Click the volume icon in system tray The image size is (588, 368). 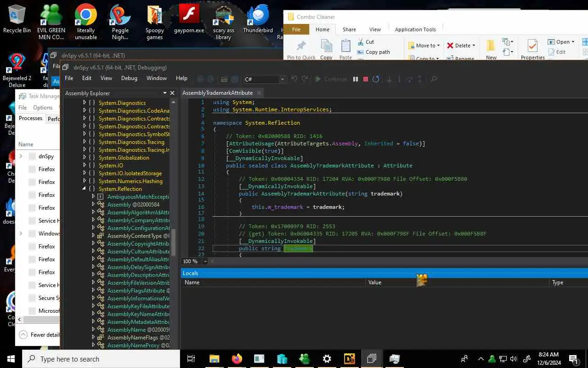point(514,359)
